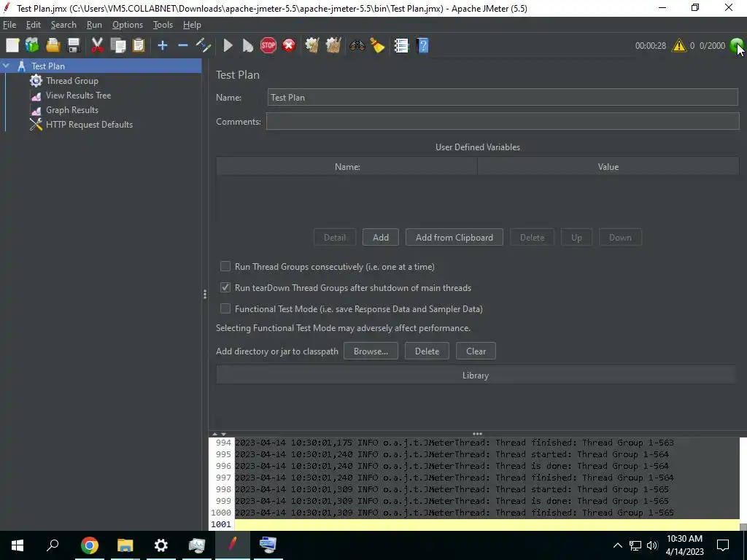Click the Library table header
Screen dimensions: 747x560
pos(476,376)
